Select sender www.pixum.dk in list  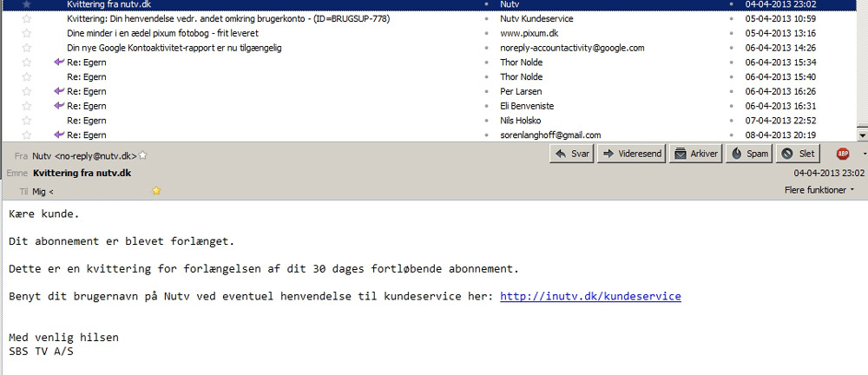529,33
